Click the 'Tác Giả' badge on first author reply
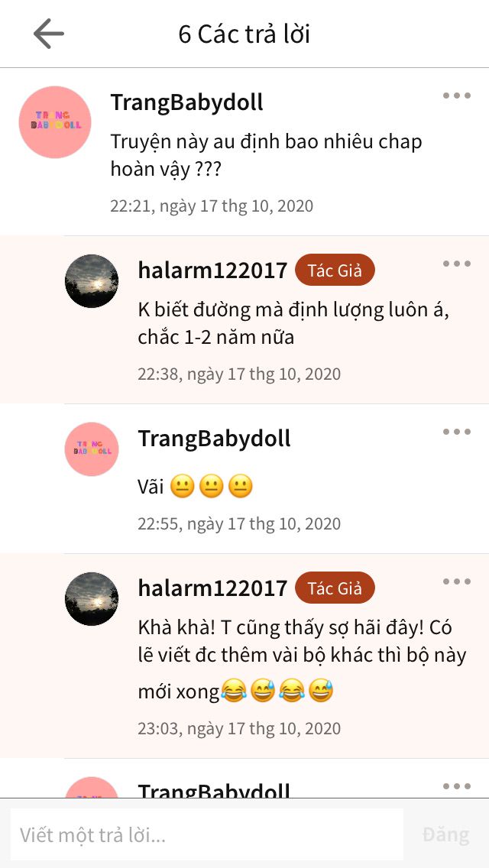This screenshot has width=489, height=868. click(335, 270)
